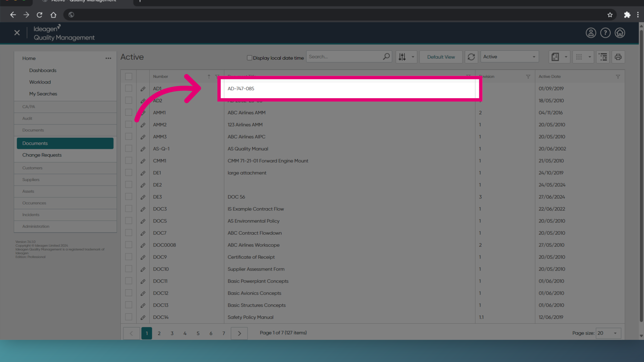Expand the Audit menu section
The height and width of the screenshot is (362, 644).
tap(65, 119)
